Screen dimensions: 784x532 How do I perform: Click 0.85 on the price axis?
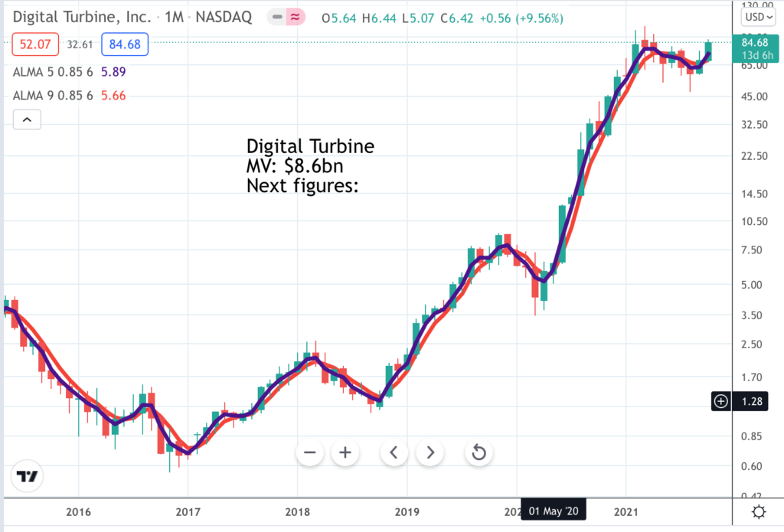[x=752, y=436]
